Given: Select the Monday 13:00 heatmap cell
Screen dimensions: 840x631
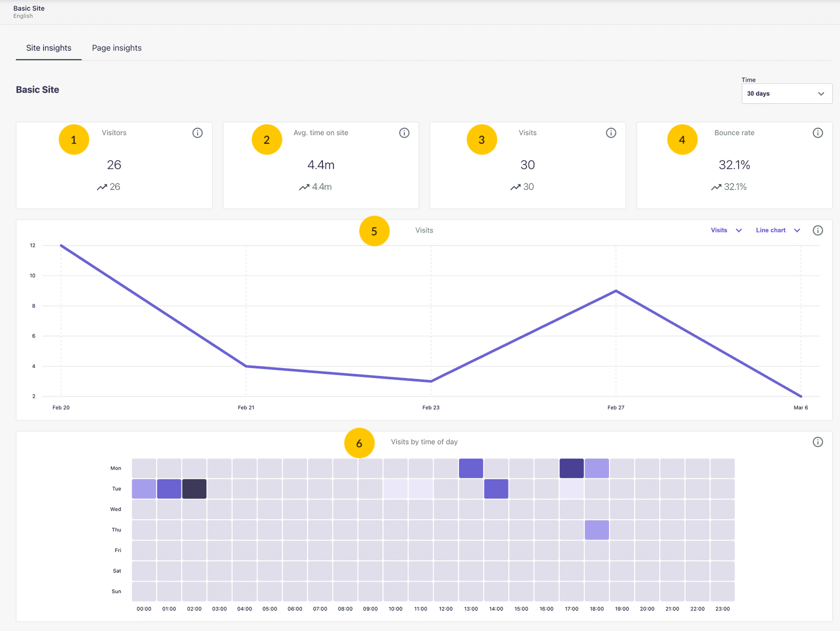Looking at the screenshot, I should 471,468.
